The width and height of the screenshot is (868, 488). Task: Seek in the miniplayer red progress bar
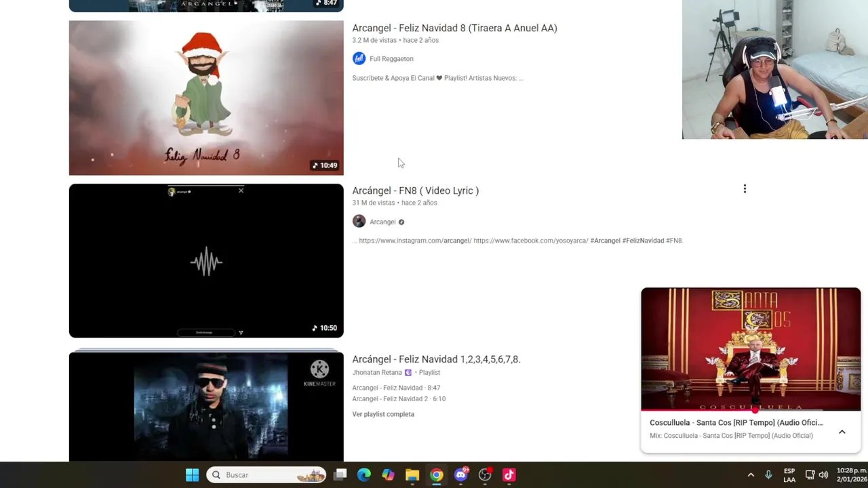pos(751,410)
